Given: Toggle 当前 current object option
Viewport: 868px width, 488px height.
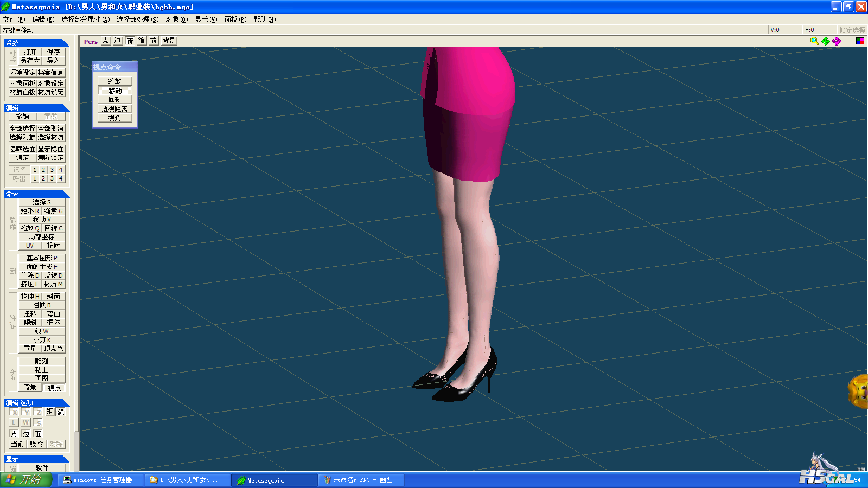Looking at the screenshot, I should click(18, 444).
